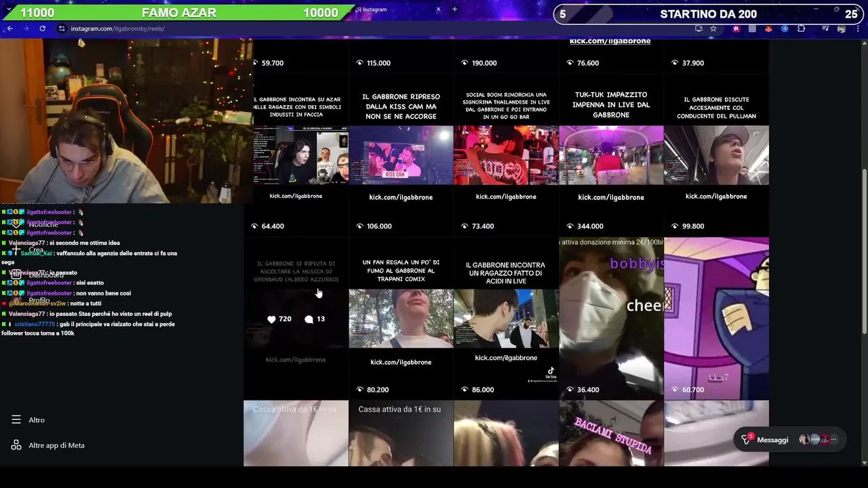
Task: Open Social Boom Thai lady reel
Action: 506,155
